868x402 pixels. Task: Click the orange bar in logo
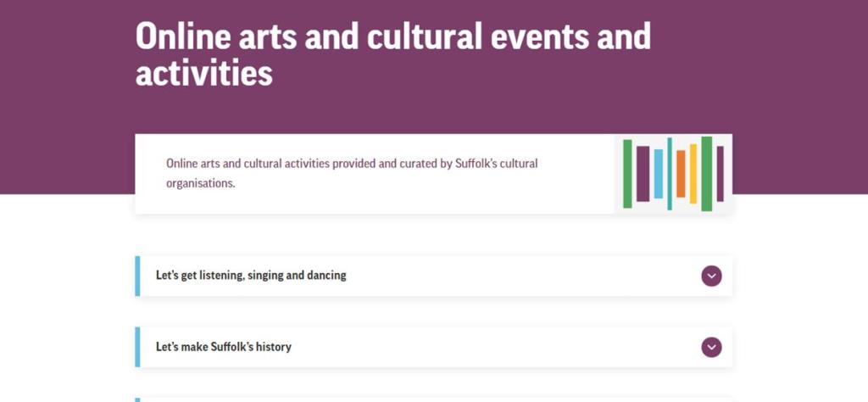click(681, 174)
